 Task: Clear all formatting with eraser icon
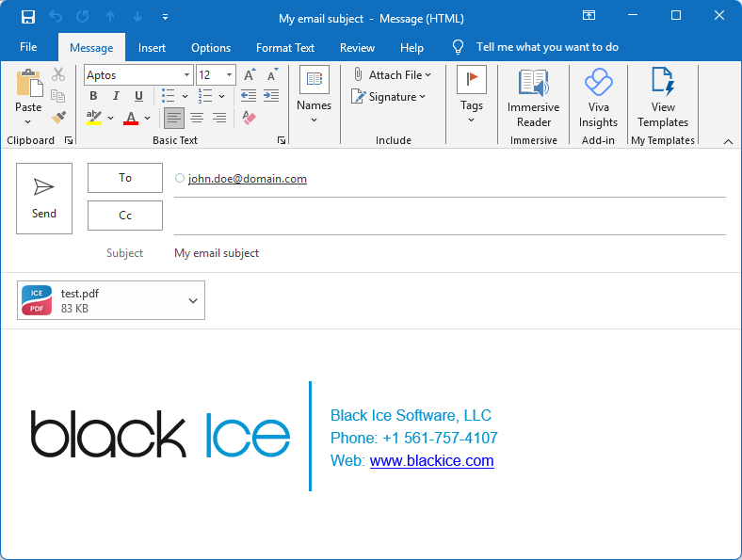tap(249, 118)
